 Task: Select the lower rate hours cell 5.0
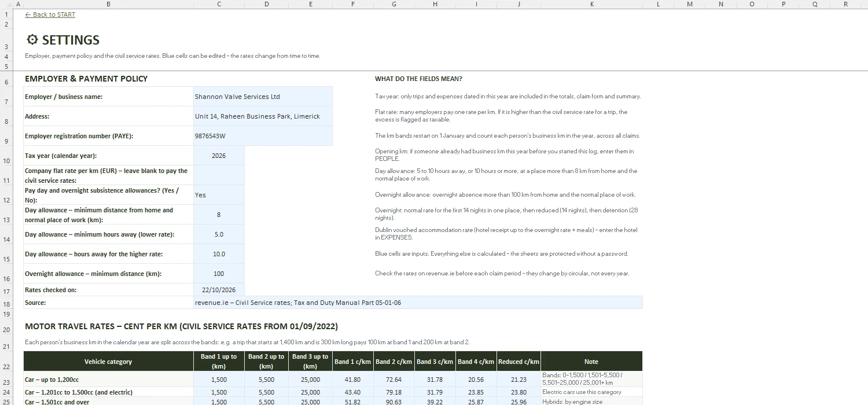click(x=219, y=234)
